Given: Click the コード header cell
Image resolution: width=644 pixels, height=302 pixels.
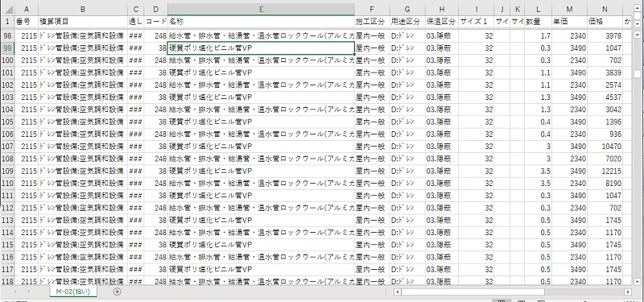Looking at the screenshot, I should [x=156, y=22].
